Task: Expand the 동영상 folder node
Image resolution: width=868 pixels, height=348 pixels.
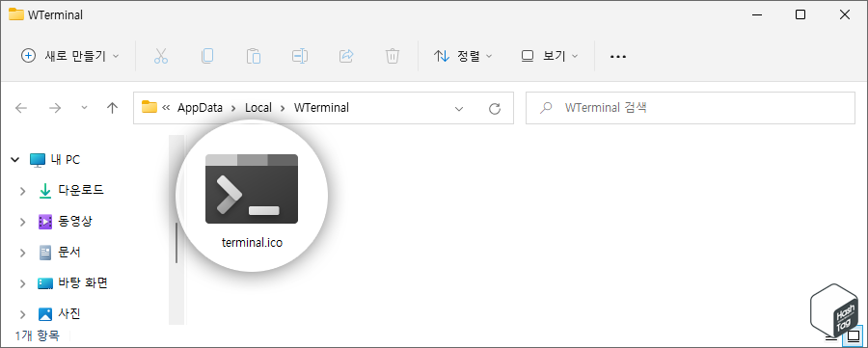Action: point(23,222)
